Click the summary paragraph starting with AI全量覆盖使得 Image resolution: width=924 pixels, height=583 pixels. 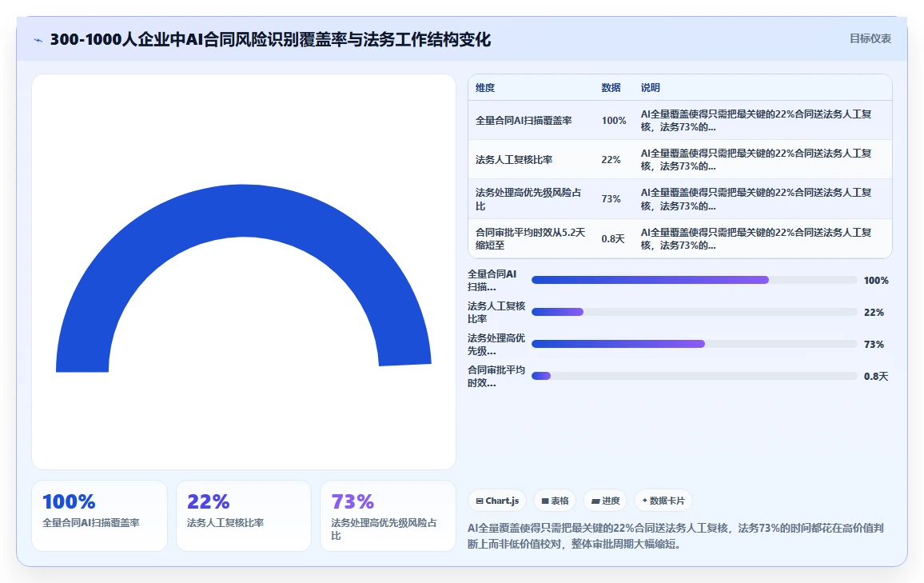[675, 536]
